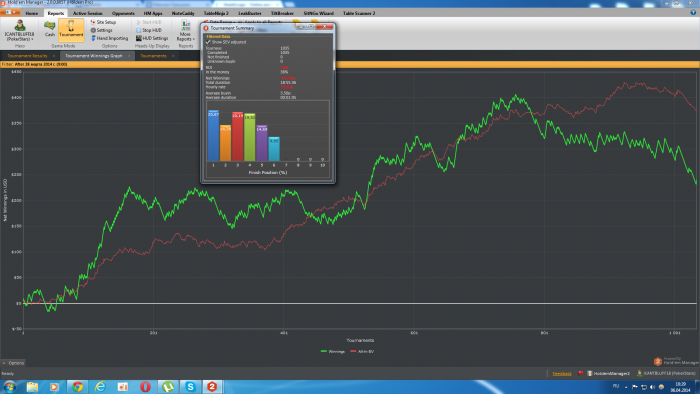The width and height of the screenshot is (700, 394).
Task: Click the purple 5th place finish bar
Action: [x=262, y=143]
